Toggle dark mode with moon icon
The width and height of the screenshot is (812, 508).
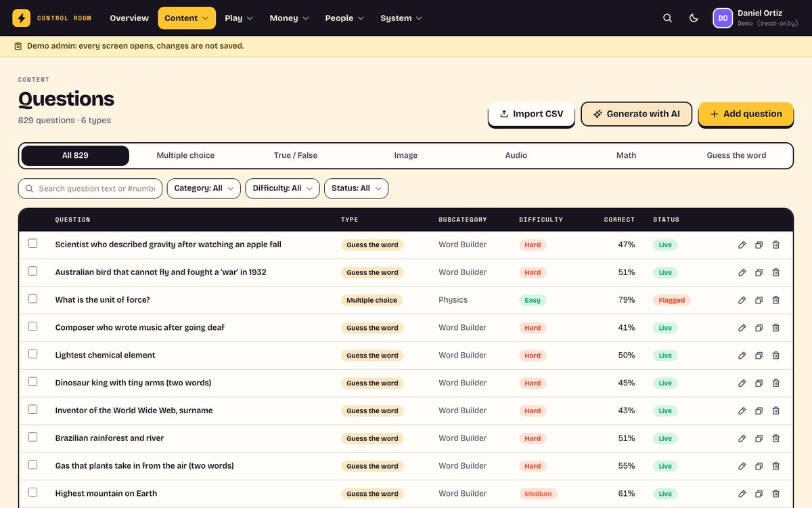coord(694,18)
